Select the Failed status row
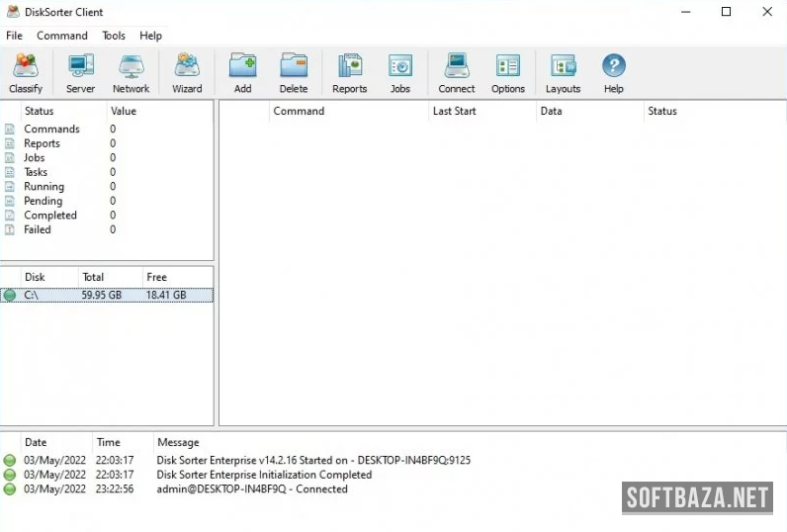This screenshot has width=787, height=532. (38, 229)
